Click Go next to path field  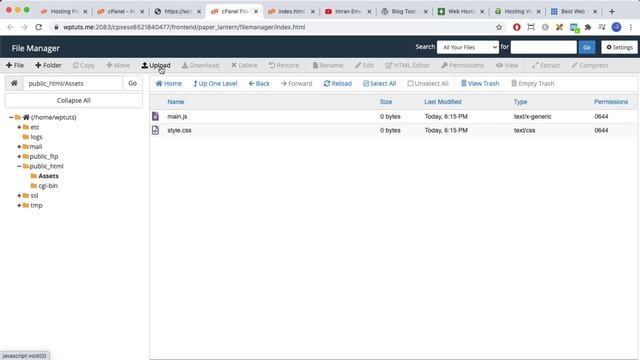pyautogui.click(x=132, y=83)
